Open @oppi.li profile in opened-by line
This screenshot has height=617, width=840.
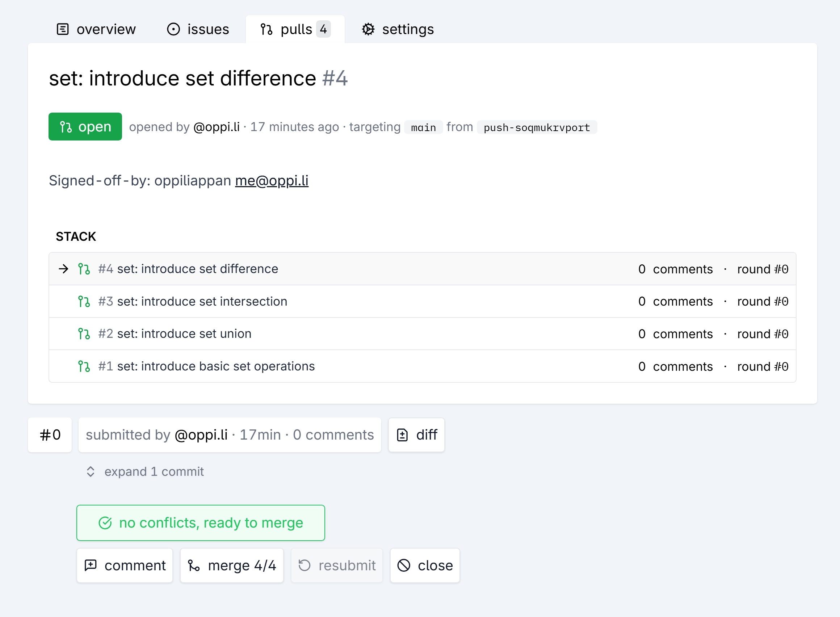tap(217, 127)
